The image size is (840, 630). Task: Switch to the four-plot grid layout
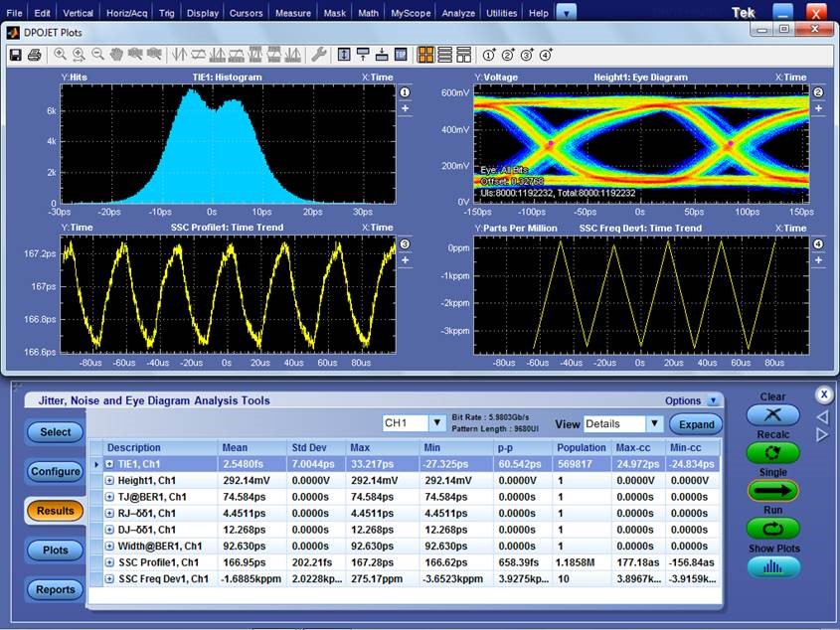[425, 55]
